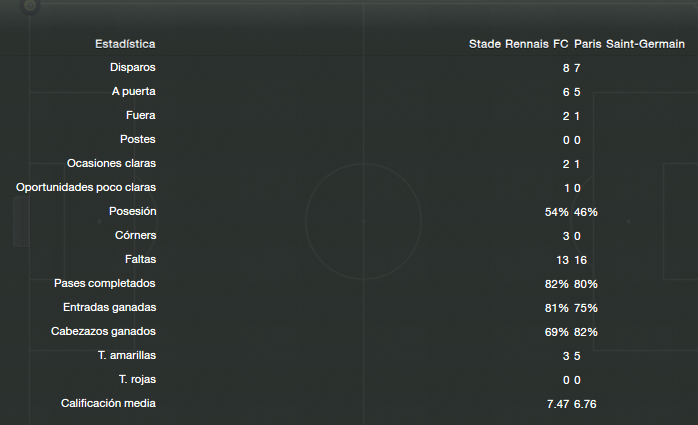Click the 54% possession value
The width and height of the screenshot is (698, 425).
pyautogui.click(x=556, y=212)
